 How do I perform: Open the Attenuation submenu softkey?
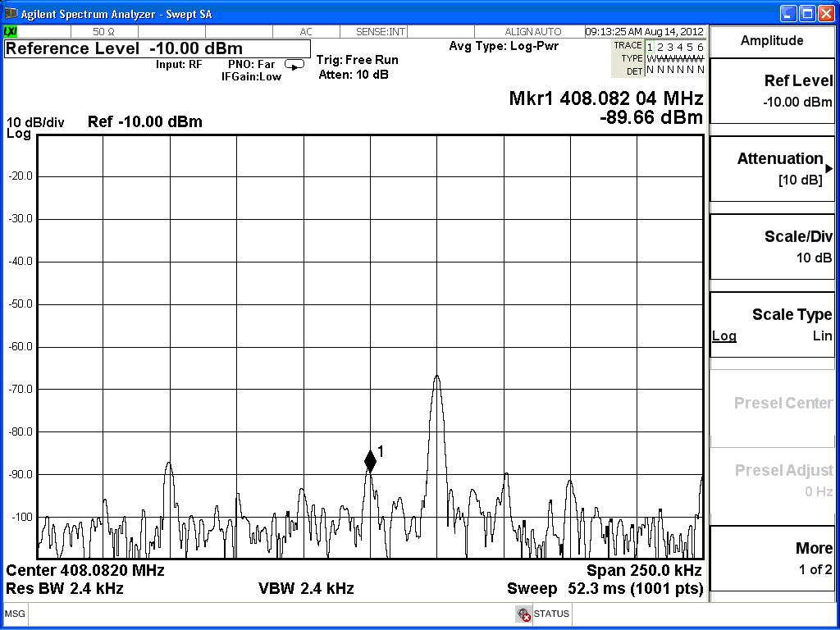(x=772, y=169)
